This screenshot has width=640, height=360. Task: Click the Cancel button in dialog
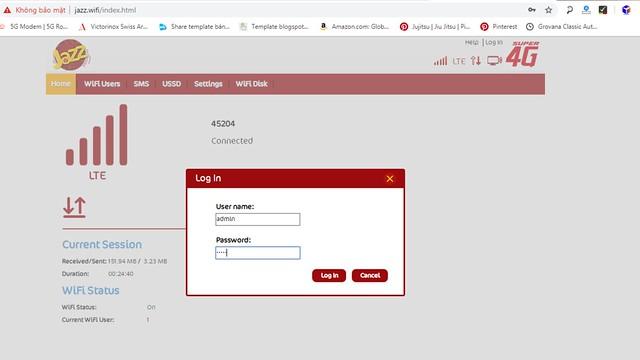370,276
